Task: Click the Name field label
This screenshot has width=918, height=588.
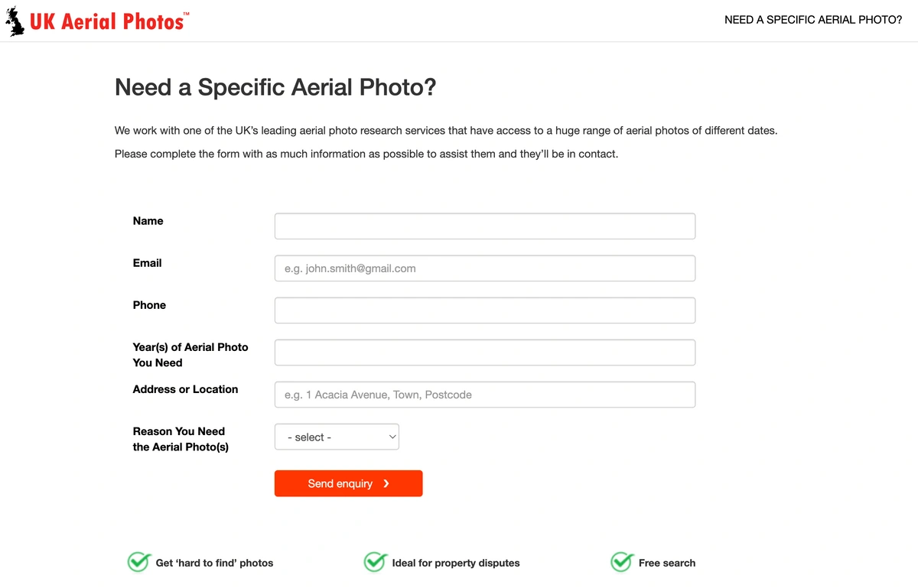Action: click(148, 221)
